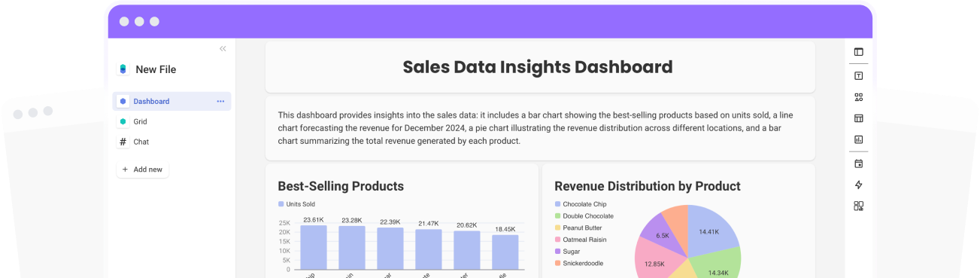Click the 18.45K bar in chart
The height and width of the screenshot is (278, 980).
coord(505,252)
